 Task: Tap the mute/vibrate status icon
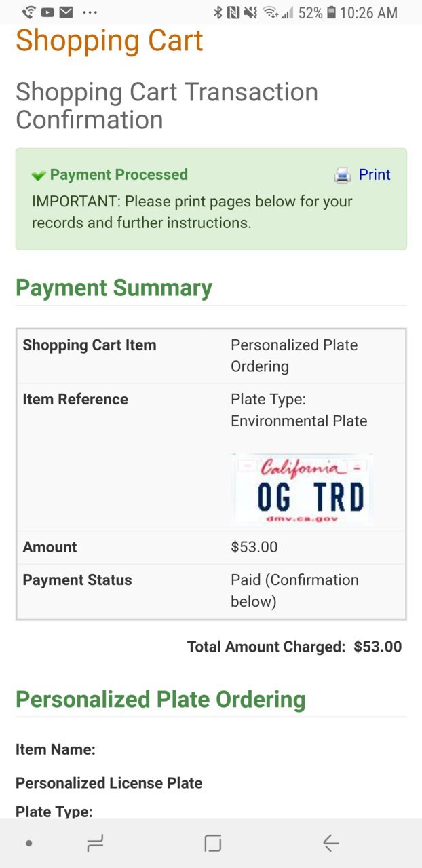coord(251,12)
